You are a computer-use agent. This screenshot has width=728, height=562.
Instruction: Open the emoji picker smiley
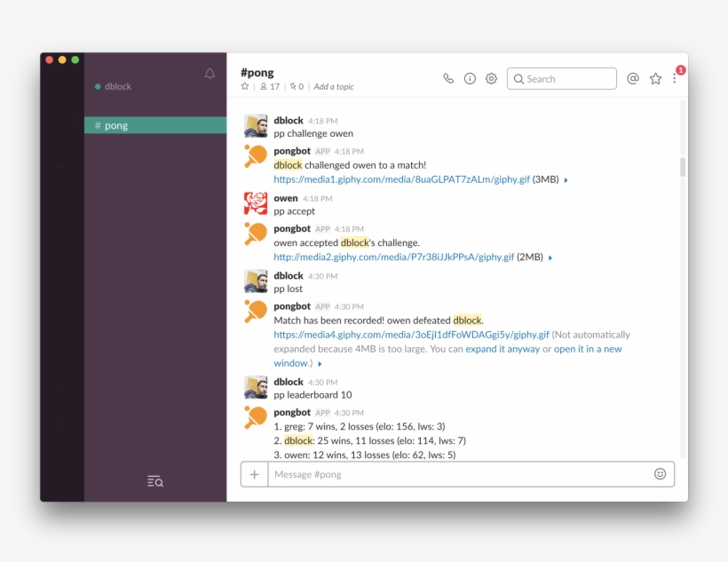click(x=660, y=474)
